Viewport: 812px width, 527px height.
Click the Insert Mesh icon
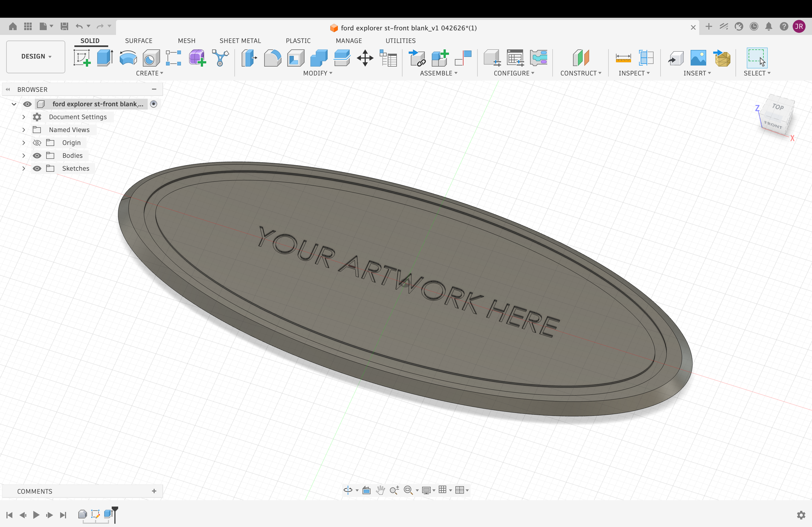[x=722, y=58]
